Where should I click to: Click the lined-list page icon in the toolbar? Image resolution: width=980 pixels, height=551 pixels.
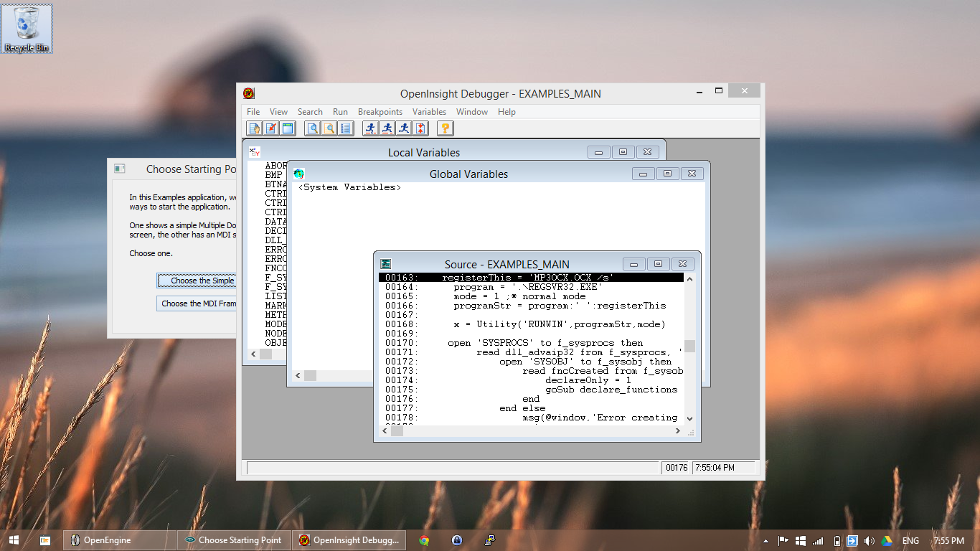(346, 128)
